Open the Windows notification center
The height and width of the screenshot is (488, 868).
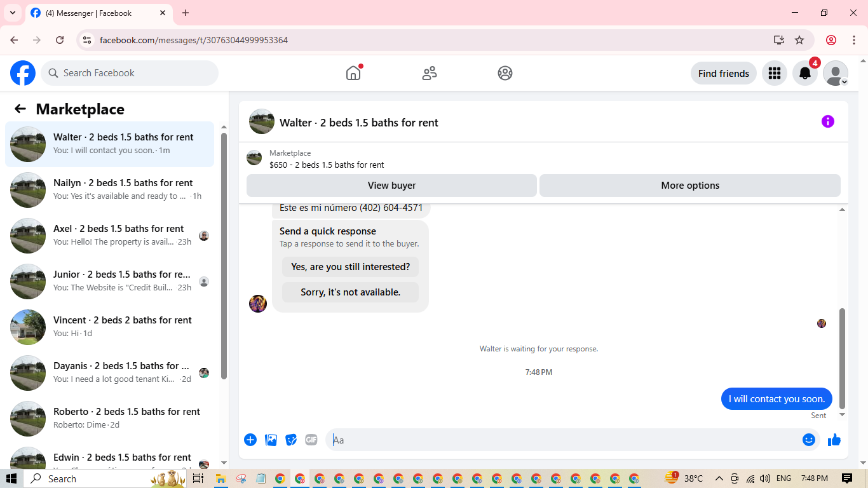pos(847,478)
